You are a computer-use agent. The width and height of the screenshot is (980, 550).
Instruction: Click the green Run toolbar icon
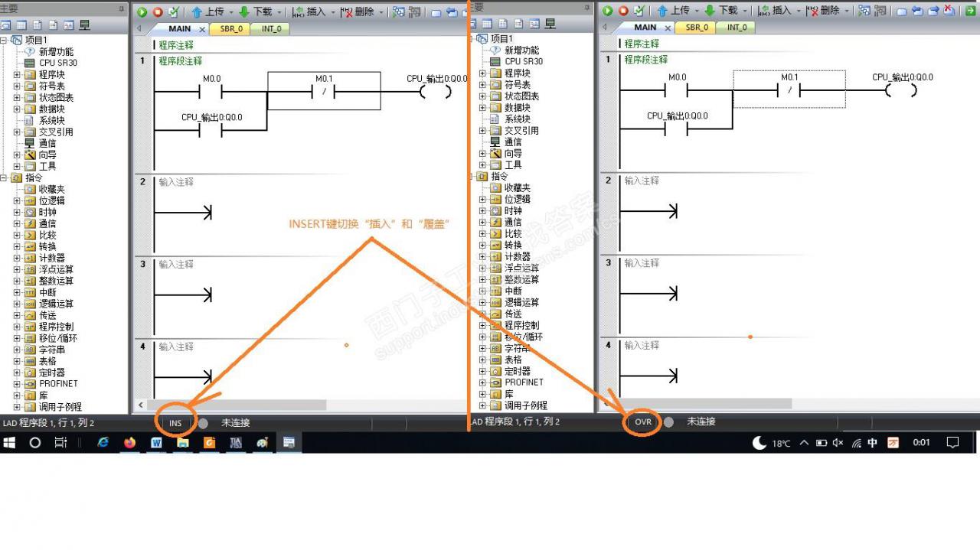point(141,11)
